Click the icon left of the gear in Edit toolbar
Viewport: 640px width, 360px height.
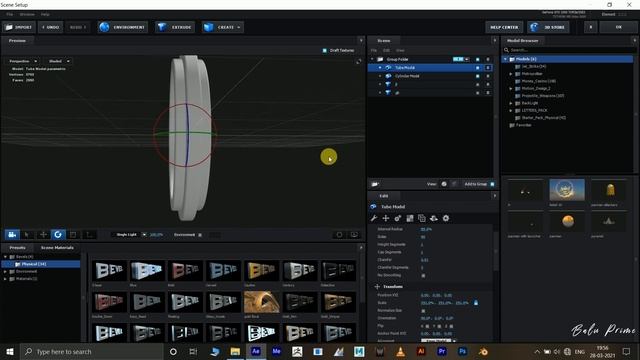434,218
